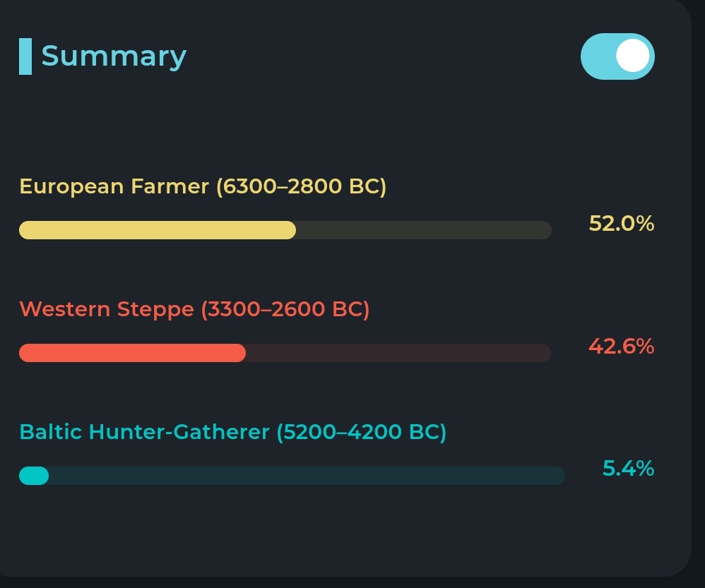Click the unfilled part of the European Farmer bar
The width and height of the screenshot is (705, 588).
click(424, 230)
